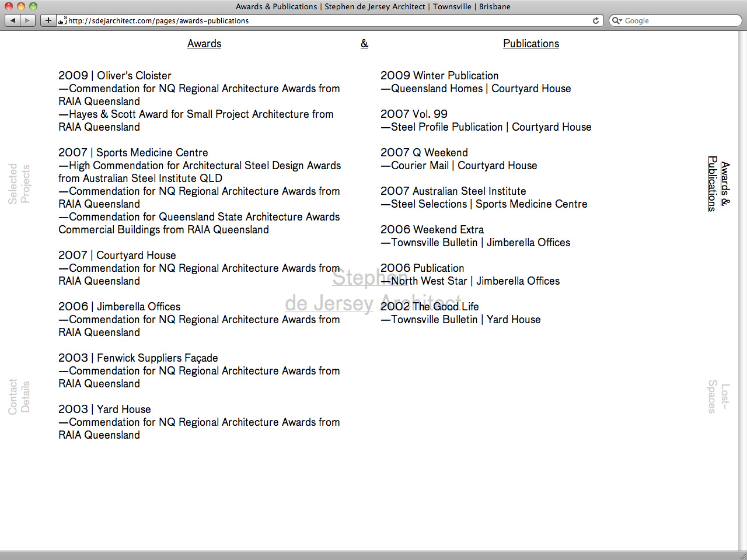The image size is (747, 560).
Task: Go back using the browser back arrow
Action: point(13,20)
